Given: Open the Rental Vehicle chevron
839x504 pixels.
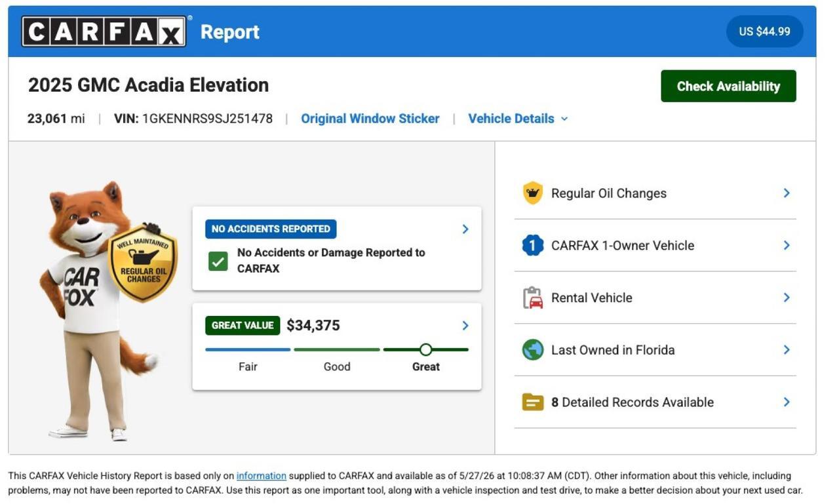Looking at the screenshot, I should pyautogui.click(x=787, y=298).
